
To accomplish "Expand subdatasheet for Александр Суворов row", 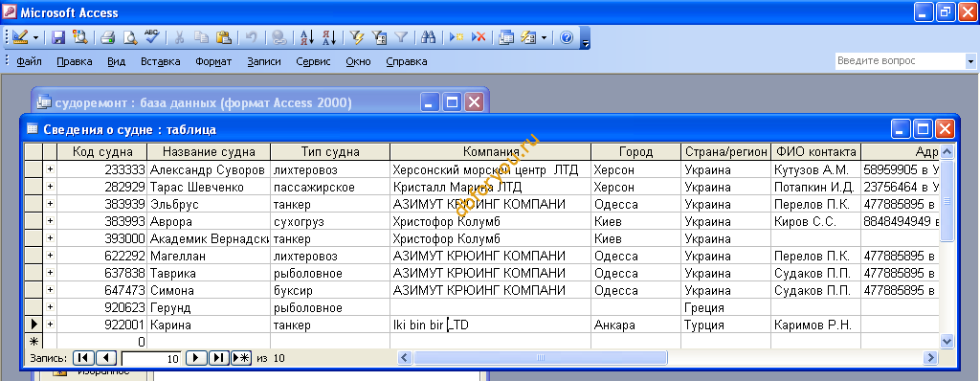I will point(50,168).
